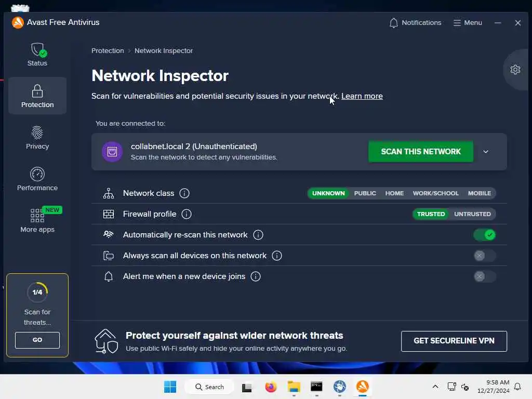
Task: Click collabnet.local 2 network name
Action: click(x=194, y=147)
